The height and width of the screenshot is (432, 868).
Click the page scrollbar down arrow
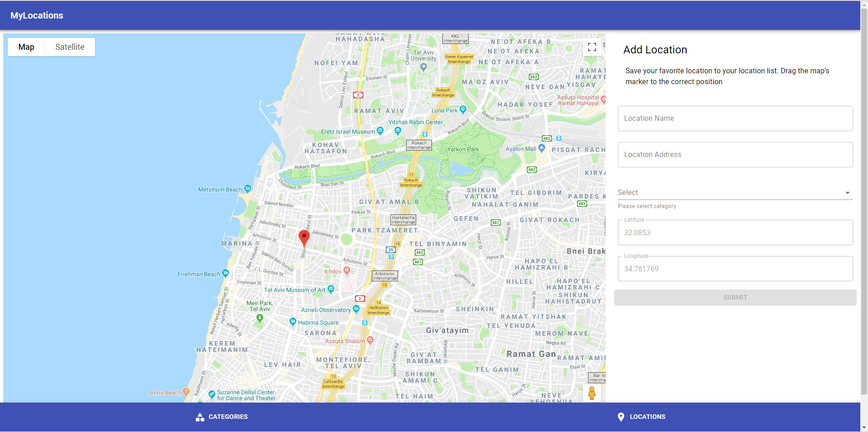864,427
